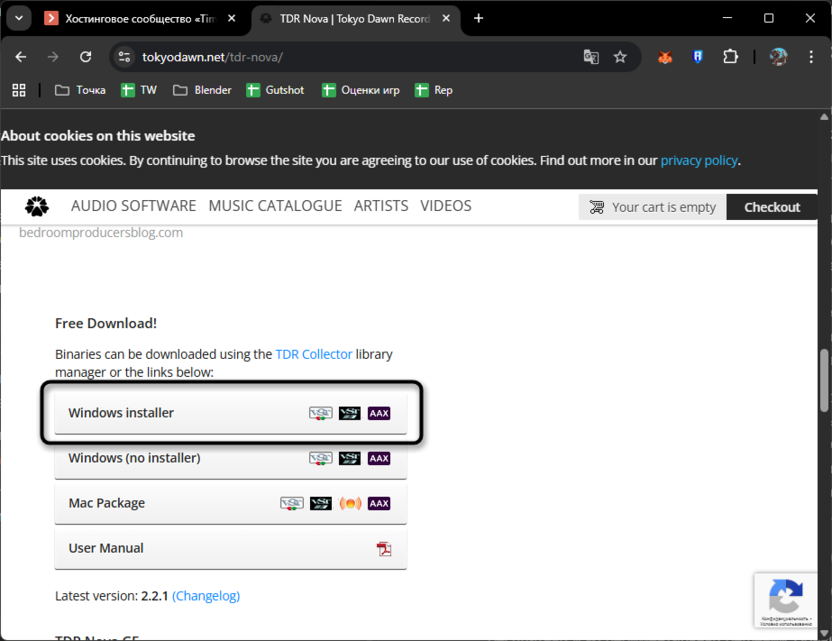This screenshot has height=641, width=832.
Task: Open the Chrome profile avatar
Action: click(x=778, y=57)
